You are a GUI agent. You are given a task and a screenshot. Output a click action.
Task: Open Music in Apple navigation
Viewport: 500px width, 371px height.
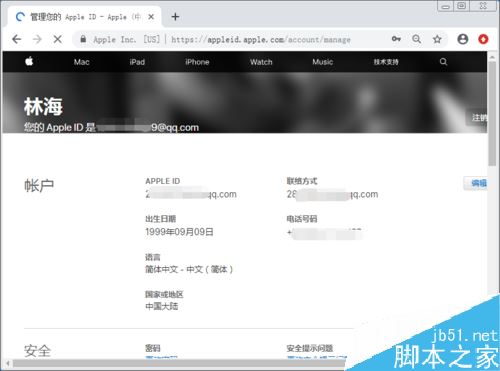tap(322, 62)
